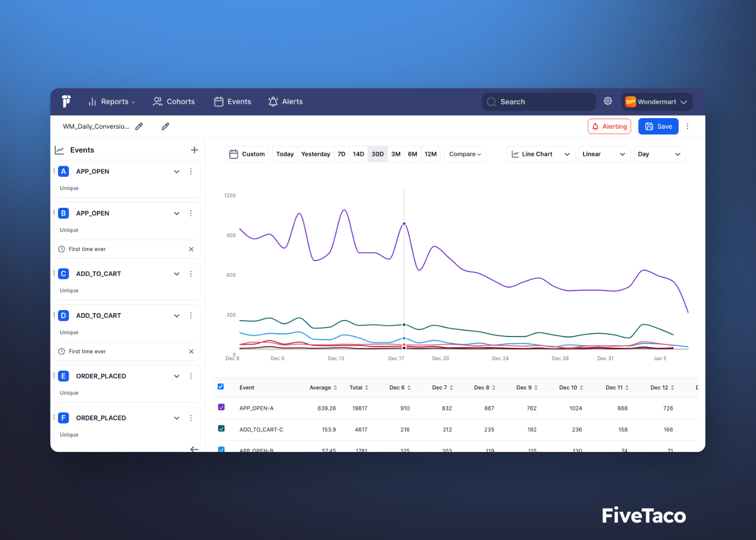Select the 3M time range
This screenshot has height=540, width=756.
(396, 154)
